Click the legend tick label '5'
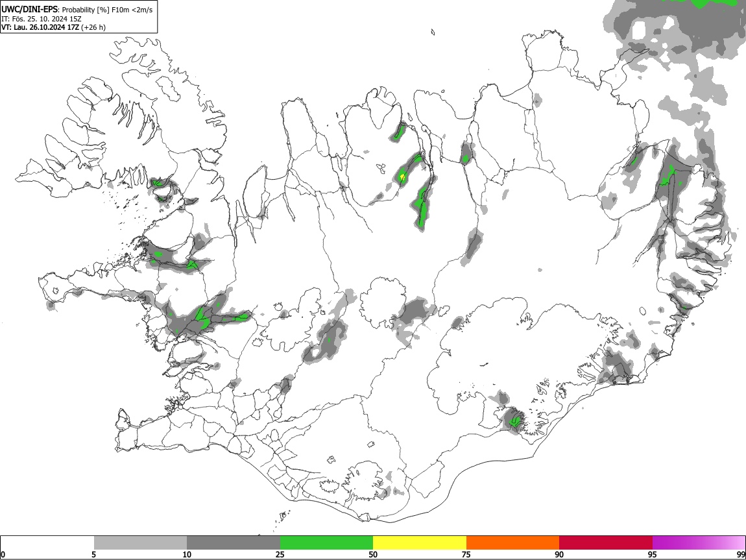 click(x=93, y=555)
